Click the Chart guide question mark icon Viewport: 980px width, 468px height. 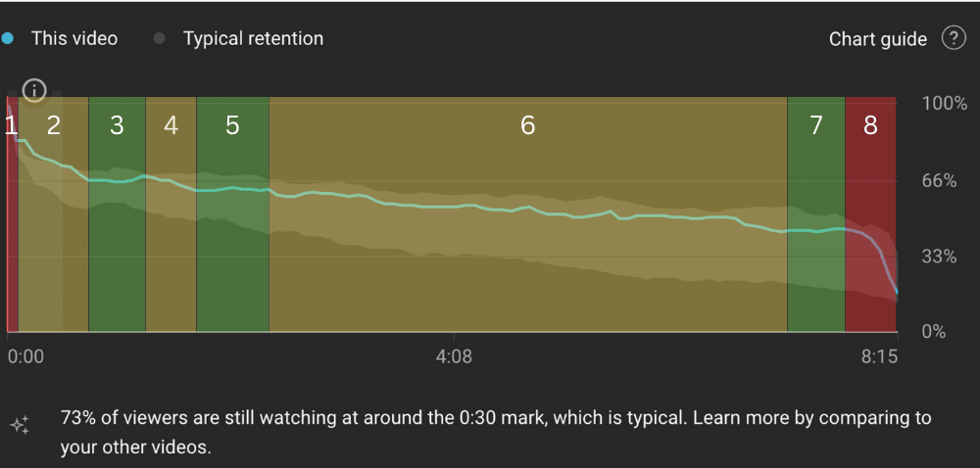[x=954, y=39]
